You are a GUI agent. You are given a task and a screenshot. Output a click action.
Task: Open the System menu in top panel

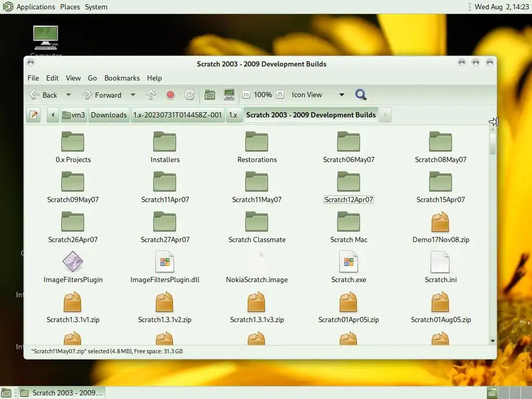(x=96, y=7)
